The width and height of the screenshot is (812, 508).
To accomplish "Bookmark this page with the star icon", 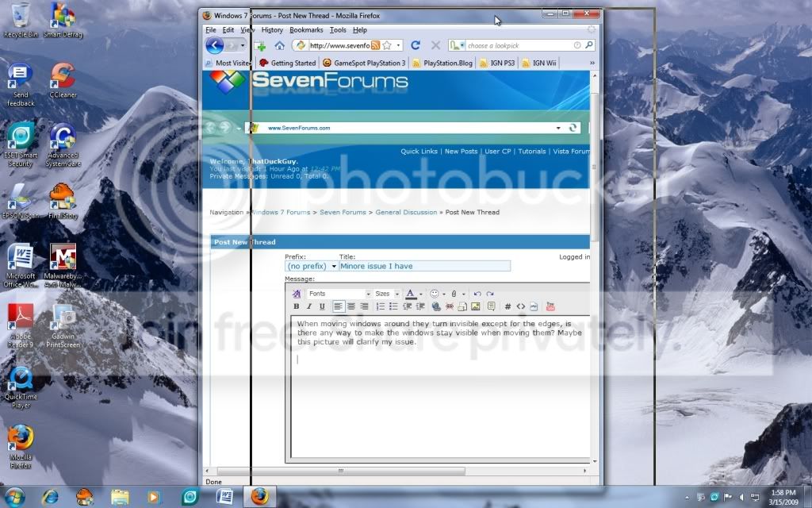I will [x=386, y=45].
